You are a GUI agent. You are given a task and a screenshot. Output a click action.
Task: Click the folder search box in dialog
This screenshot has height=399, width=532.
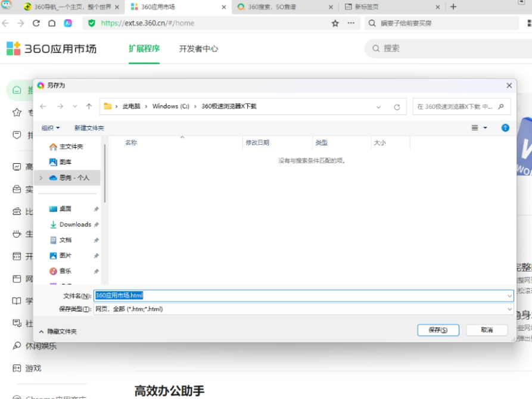coord(462,107)
